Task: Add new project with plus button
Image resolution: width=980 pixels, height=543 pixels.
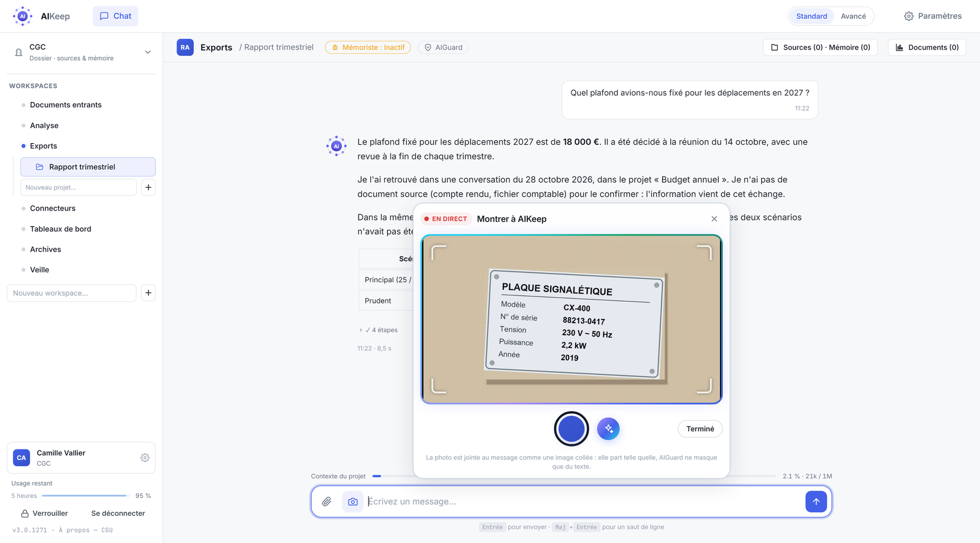Action: coord(148,188)
